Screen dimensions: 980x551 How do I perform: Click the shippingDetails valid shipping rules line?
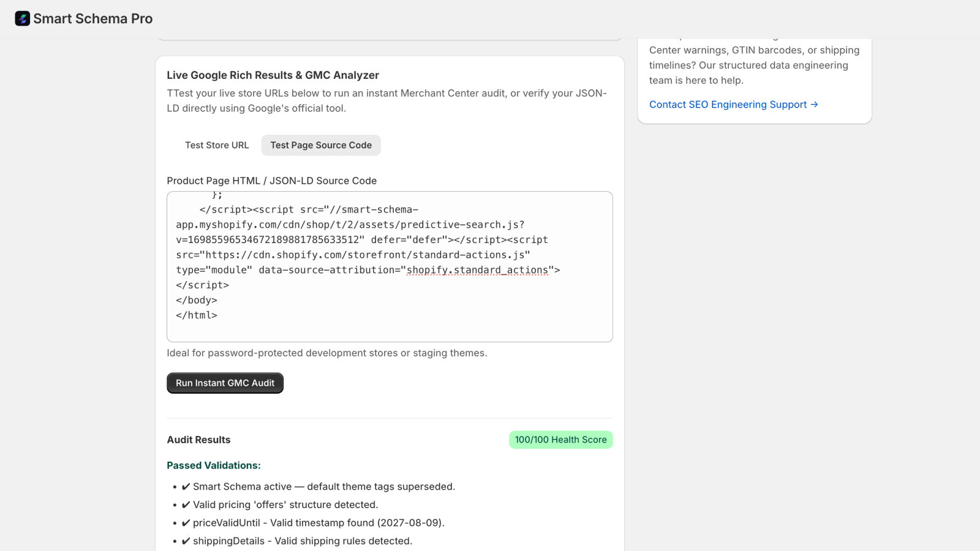(x=297, y=541)
